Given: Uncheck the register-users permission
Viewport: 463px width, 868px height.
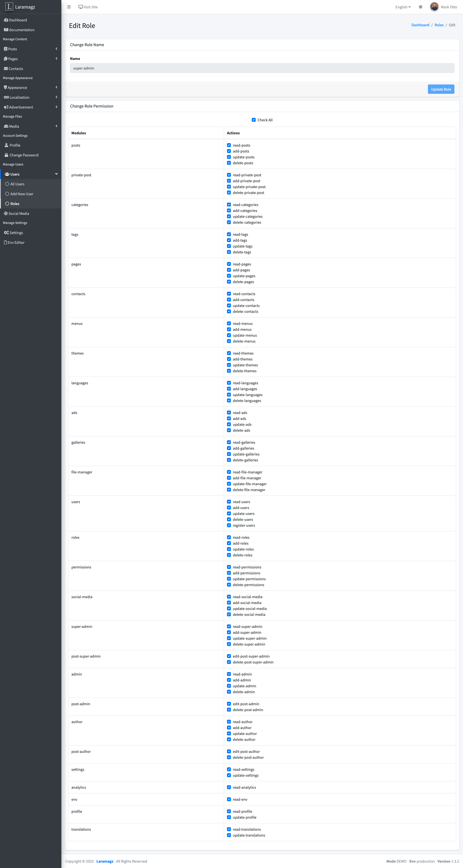Looking at the screenshot, I should point(229,525).
